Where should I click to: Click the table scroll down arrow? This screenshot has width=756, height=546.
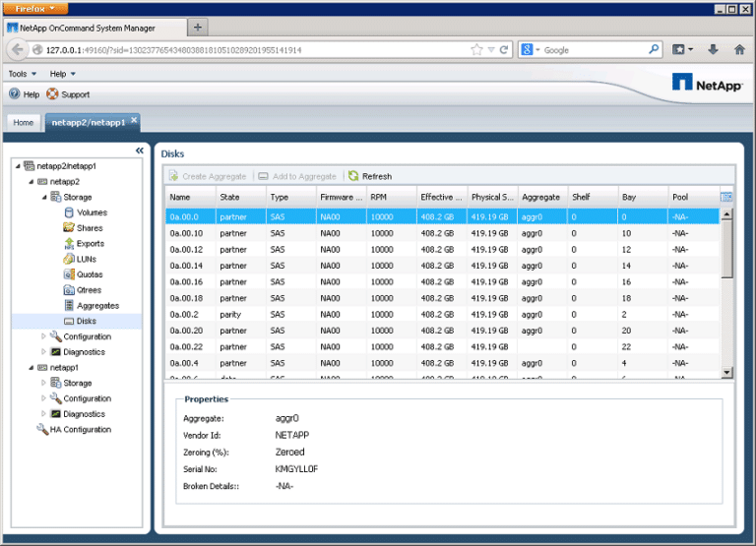(x=727, y=372)
